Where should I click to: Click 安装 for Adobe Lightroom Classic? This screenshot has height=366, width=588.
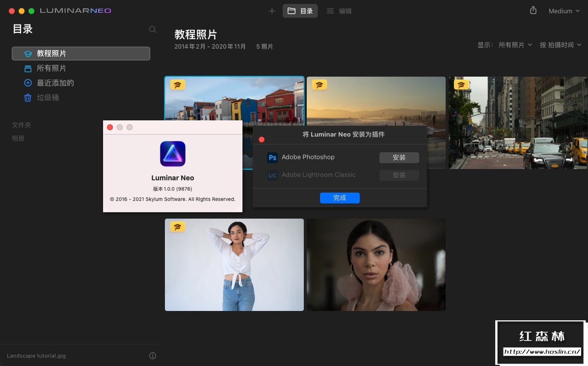[x=399, y=175]
